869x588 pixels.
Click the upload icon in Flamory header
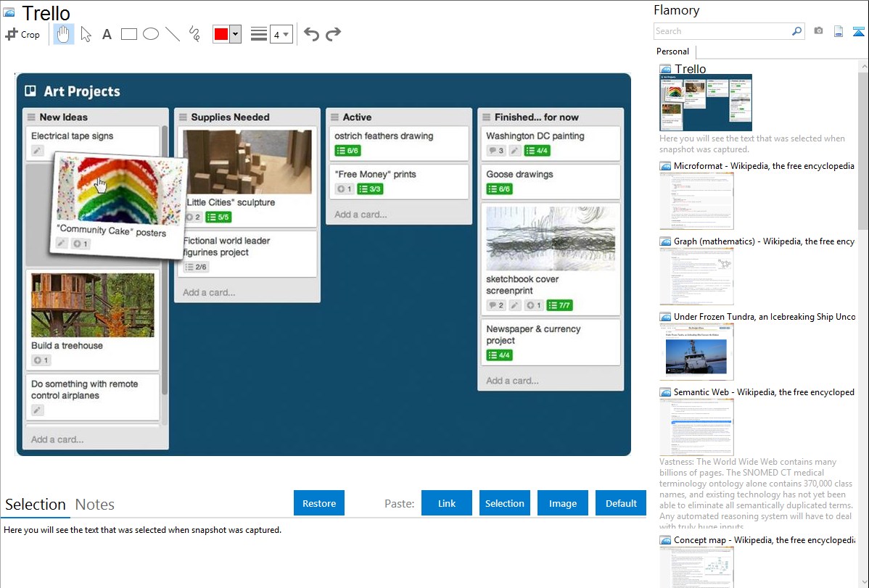click(x=858, y=31)
